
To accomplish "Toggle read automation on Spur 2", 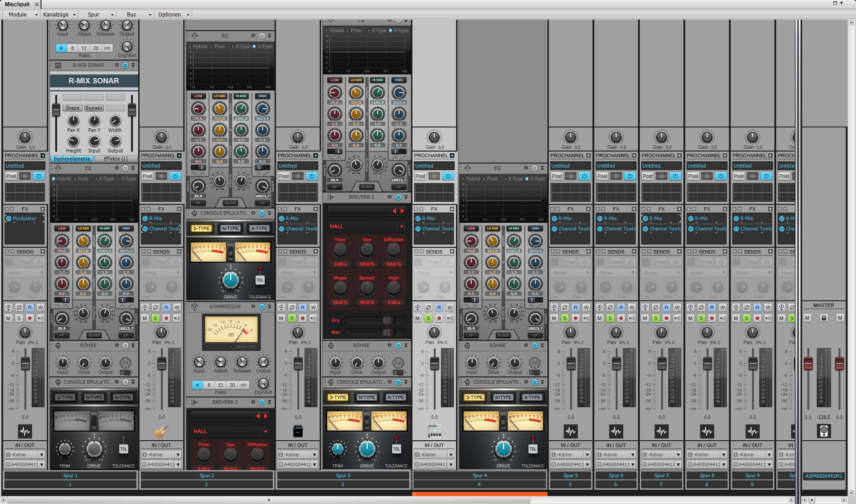I will pyautogui.click(x=166, y=307).
